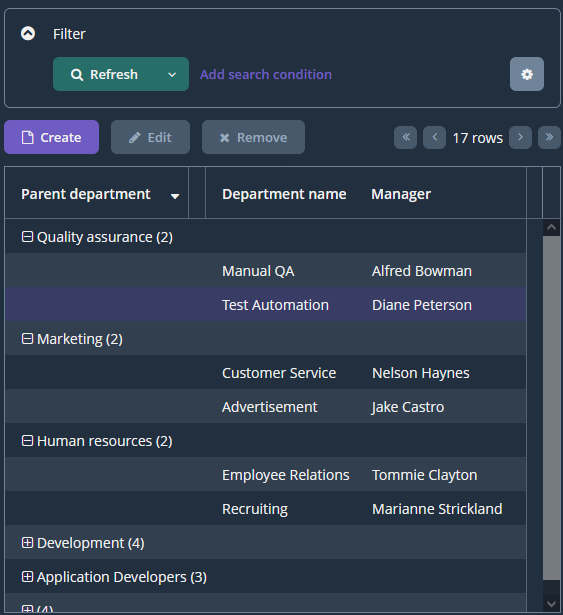
Task: Collapse the Filter panel with the chevron icon
Action: click(28, 33)
